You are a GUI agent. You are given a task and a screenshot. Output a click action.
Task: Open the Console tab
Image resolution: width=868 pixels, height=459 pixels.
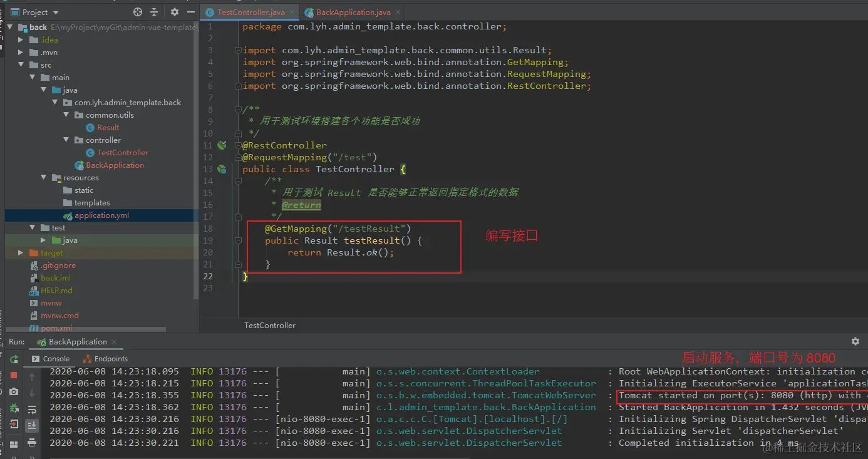pyautogui.click(x=50, y=359)
